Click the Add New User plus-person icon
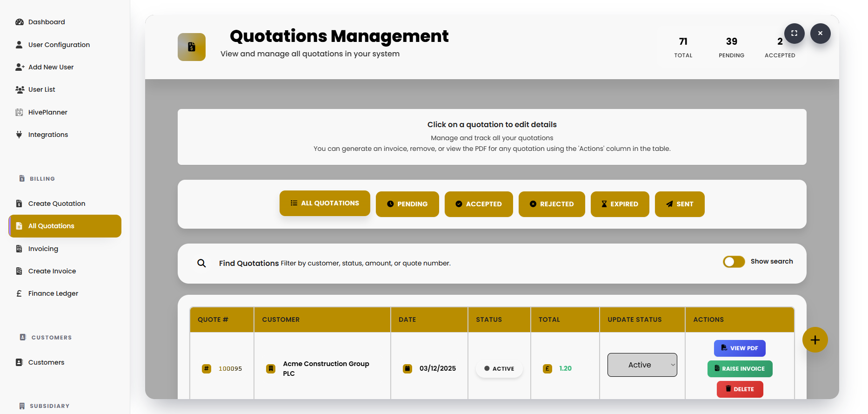The image size is (868, 414). point(20,67)
